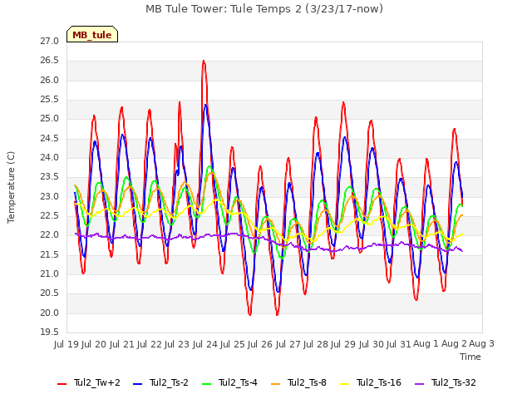The height and width of the screenshot is (399, 532).
Task: Click the 21.0 y-axis tick label
Action: click(x=50, y=273)
